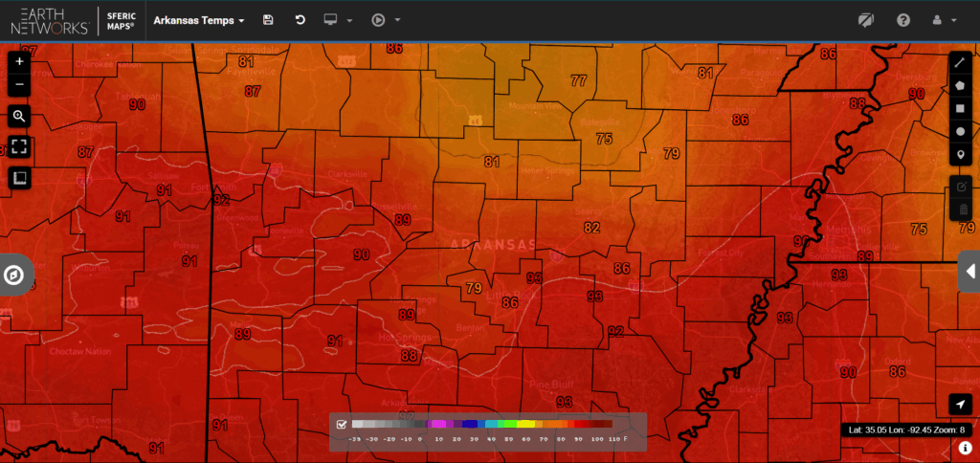Screen dimensions: 980x463
Task: Zoom out with the minus button
Action: pyautogui.click(x=19, y=85)
